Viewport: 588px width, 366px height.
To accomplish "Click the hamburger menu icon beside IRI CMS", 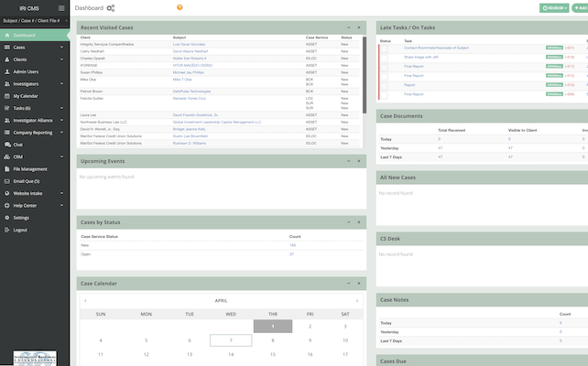I will coord(60,7).
